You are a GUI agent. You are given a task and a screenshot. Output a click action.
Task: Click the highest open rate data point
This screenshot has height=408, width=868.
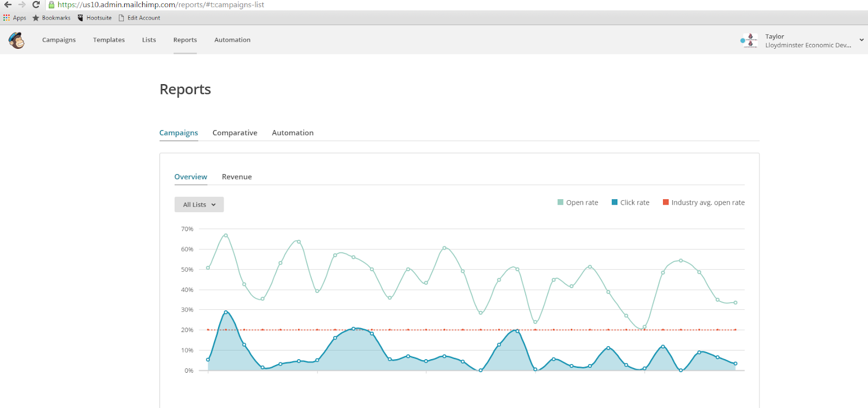pyautogui.click(x=226, y=235)
